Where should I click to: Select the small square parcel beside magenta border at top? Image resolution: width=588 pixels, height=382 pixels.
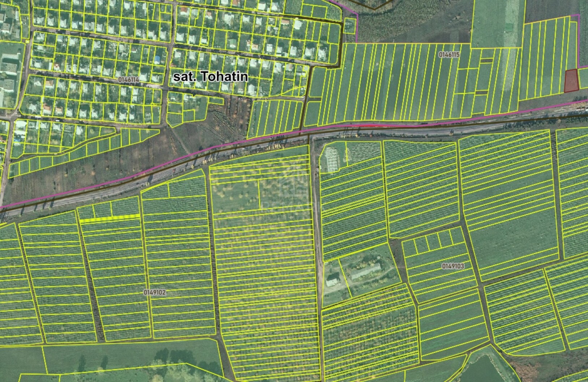(x=349, y=25)
